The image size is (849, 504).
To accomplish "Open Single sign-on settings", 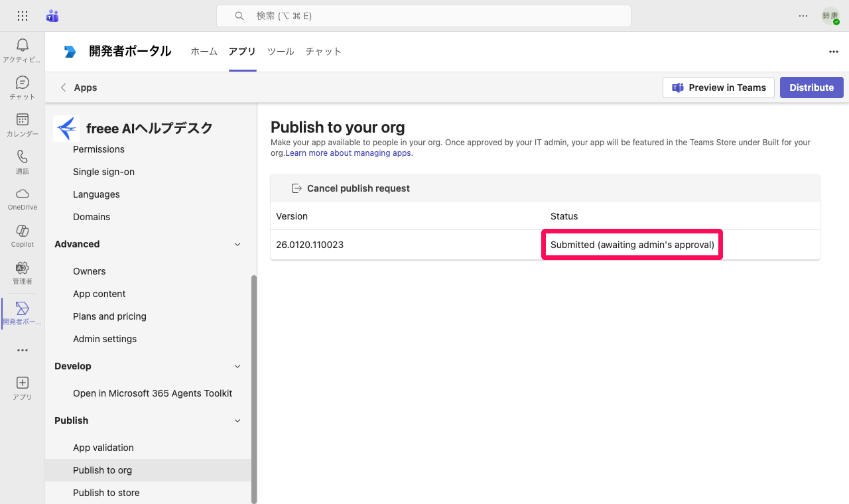I will pos(103,172).
